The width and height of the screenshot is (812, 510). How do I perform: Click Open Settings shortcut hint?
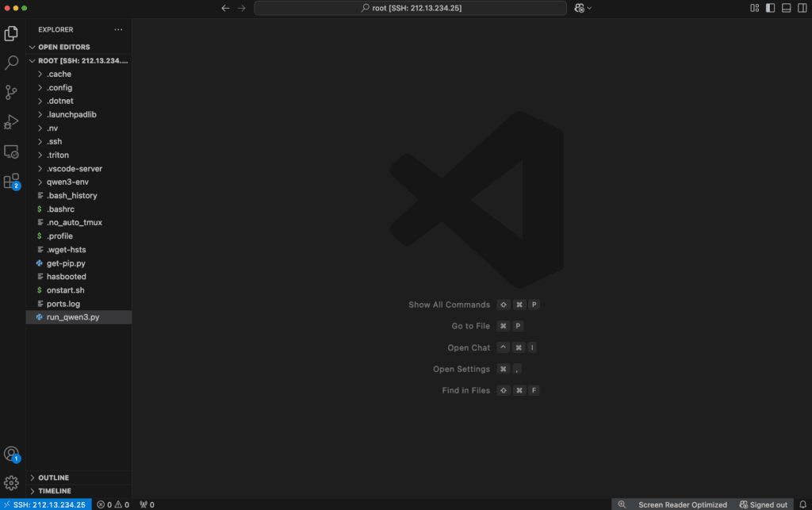coord(477,369)
